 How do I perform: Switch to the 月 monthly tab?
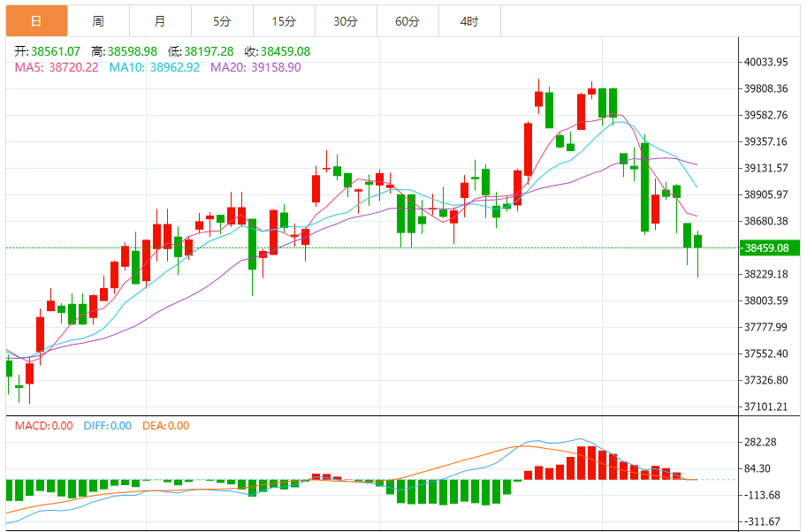coord(160,21)
